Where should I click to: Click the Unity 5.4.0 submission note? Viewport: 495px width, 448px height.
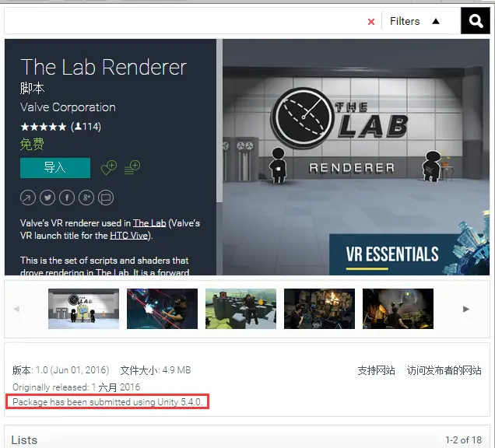tap(107, 402)
